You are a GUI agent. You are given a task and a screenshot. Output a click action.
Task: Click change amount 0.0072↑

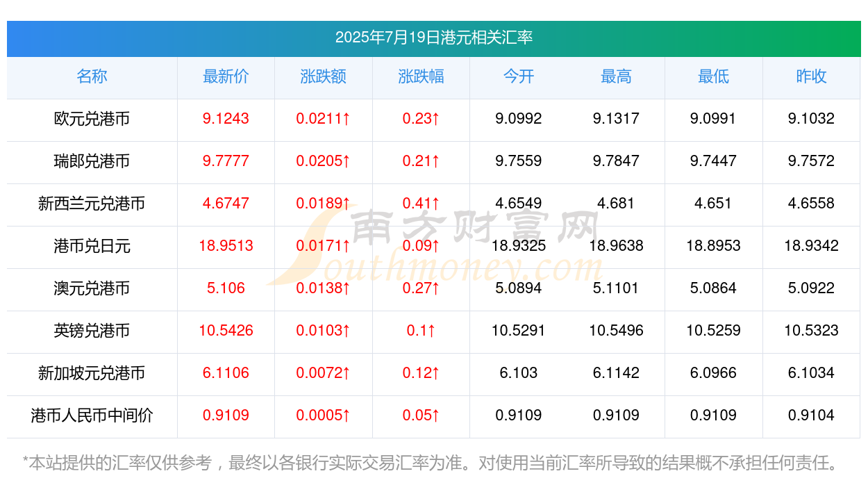[x=324, y=373]
